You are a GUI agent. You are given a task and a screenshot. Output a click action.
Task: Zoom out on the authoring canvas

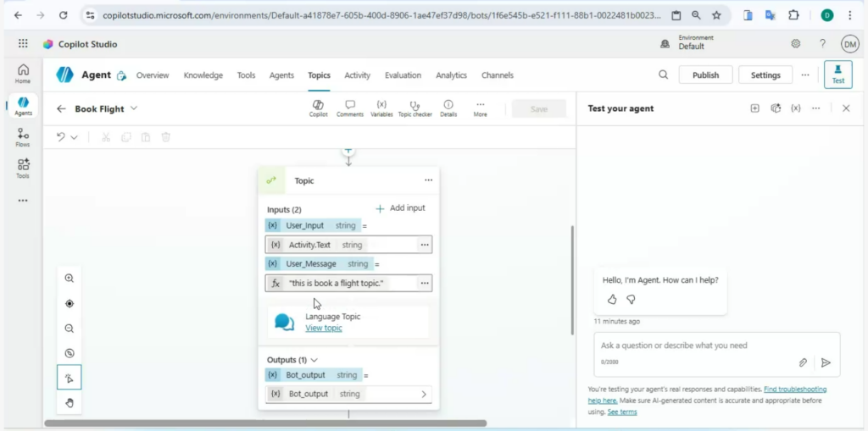point(70,329)
